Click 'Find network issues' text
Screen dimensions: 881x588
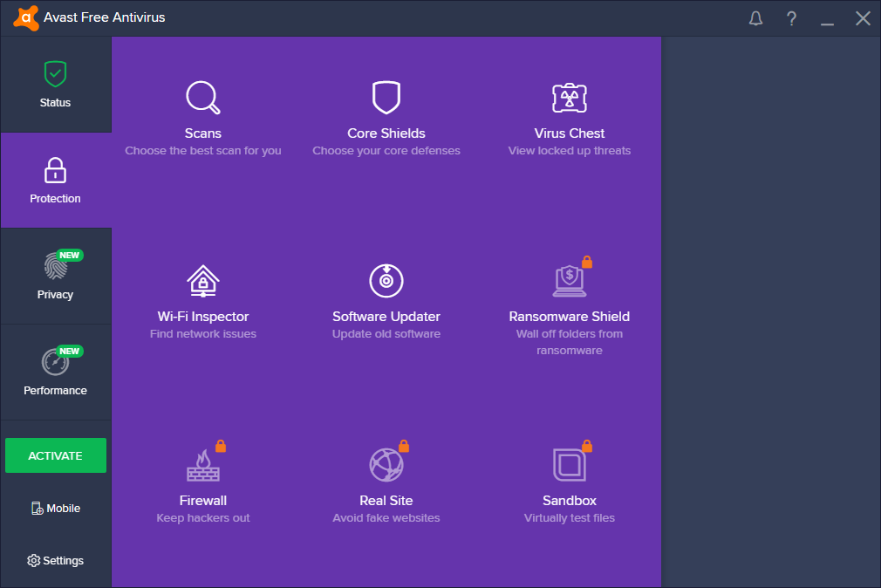click(203, 334)
